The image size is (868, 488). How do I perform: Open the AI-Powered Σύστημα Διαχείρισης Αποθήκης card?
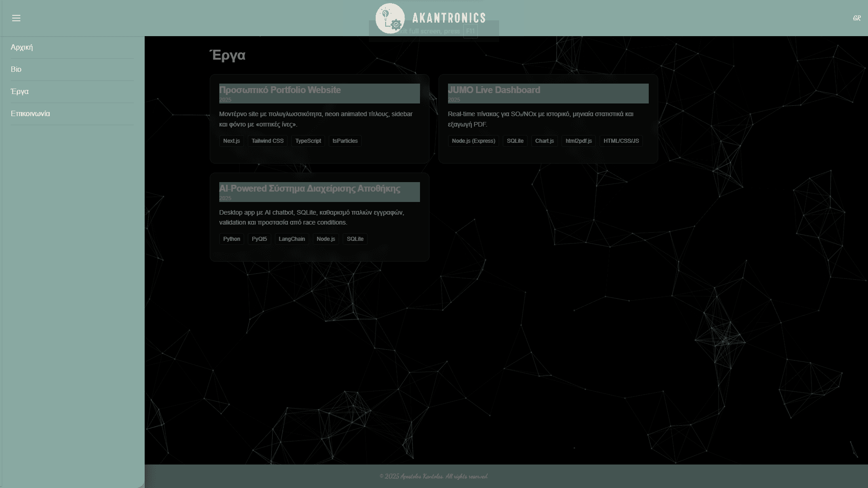319,217
